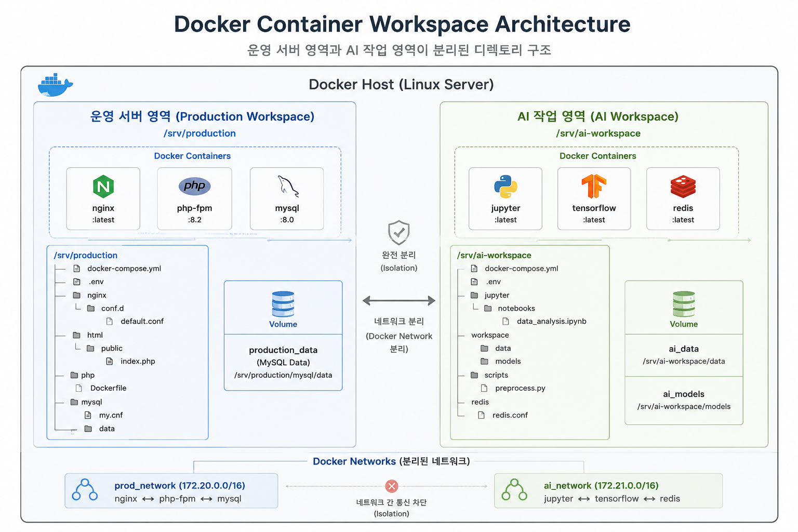Select the mysql folder name in the production tree
This screenshot has height=532, width=798.
click(x=92, y=402)
